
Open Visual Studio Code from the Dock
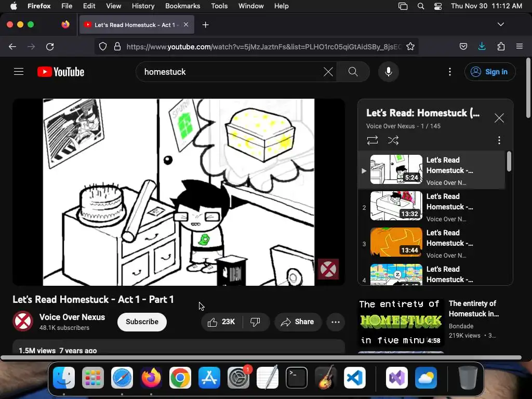click(x=354, y=378)
